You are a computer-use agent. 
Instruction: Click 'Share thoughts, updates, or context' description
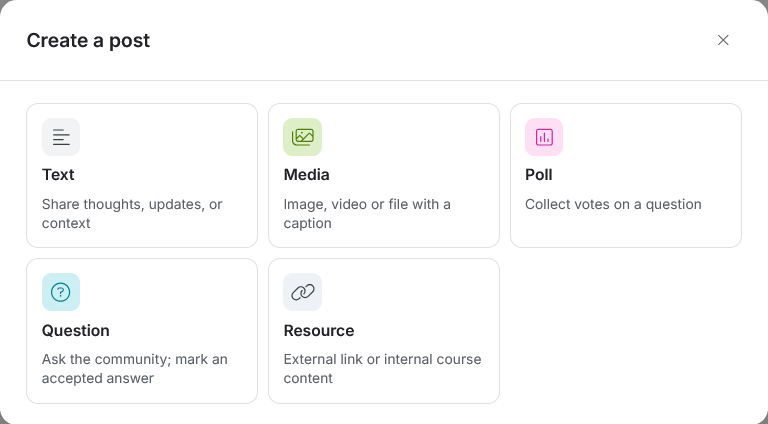(x=132, y=213)
